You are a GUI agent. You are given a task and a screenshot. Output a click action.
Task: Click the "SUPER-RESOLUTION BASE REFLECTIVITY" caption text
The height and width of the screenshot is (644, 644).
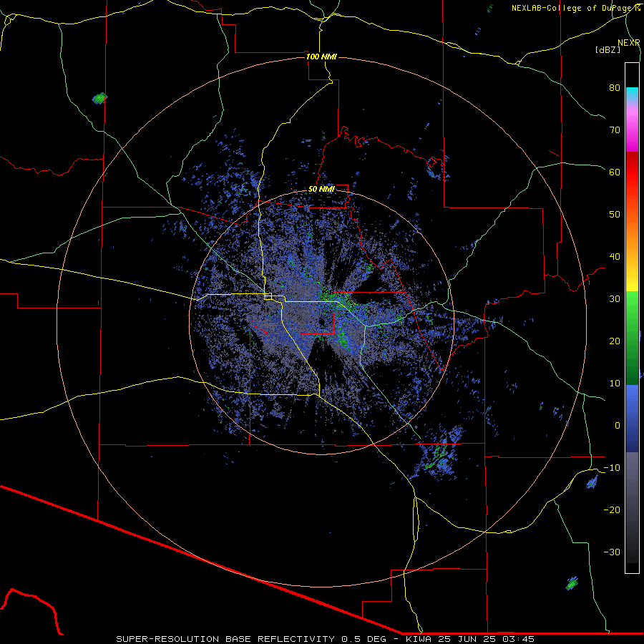coord(225,639)
